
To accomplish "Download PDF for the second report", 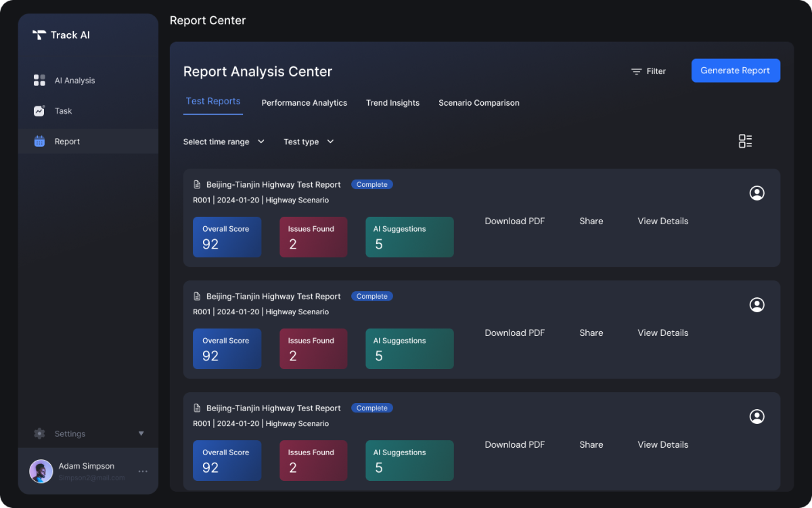I will point(515,333).
